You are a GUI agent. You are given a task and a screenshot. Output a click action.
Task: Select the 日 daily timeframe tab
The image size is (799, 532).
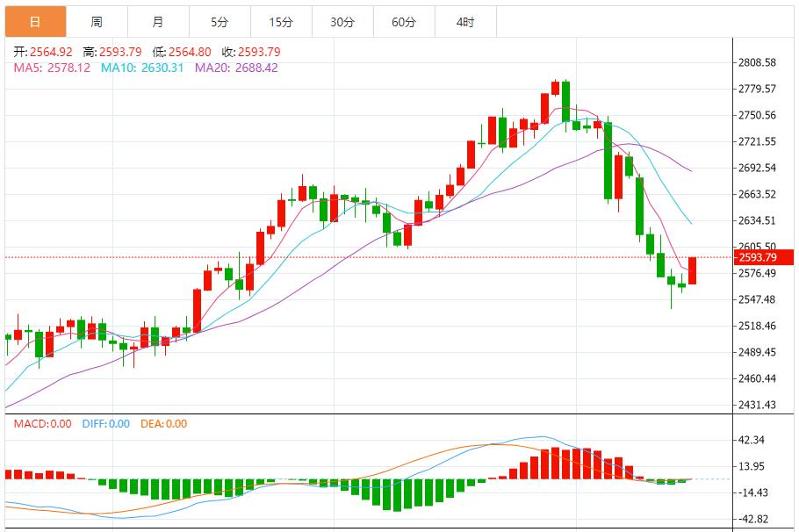pos(35,22)
